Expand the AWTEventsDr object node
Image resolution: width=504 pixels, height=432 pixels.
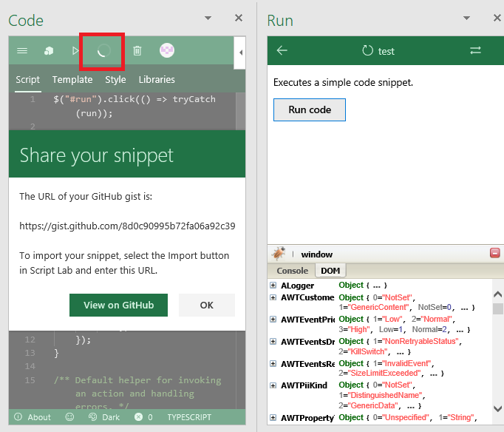click(x=273, y=341)
